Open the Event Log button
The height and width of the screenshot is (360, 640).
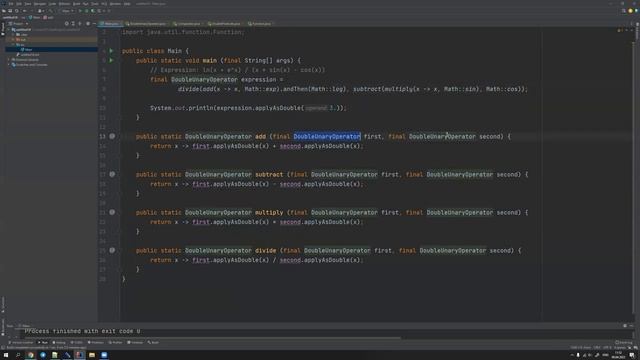pos(623,342)
